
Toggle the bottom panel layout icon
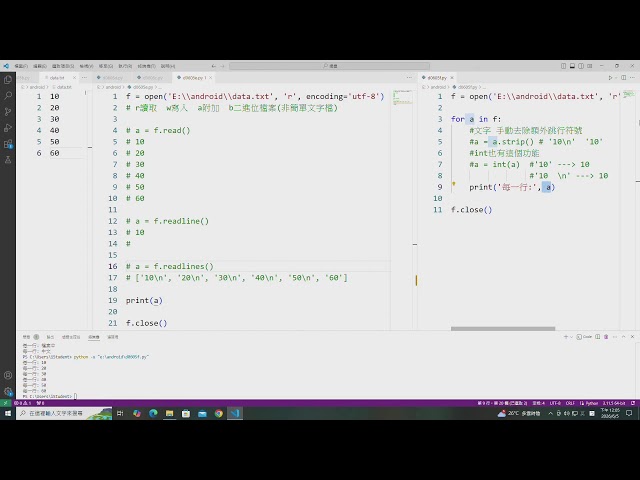(572, 66)
